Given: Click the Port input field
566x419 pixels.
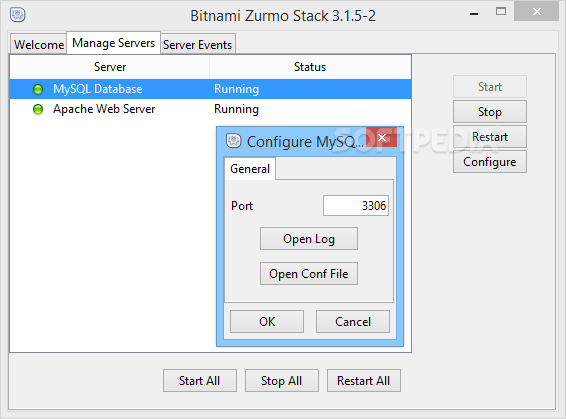Looking at the screenshot, I should click(356, 206).
